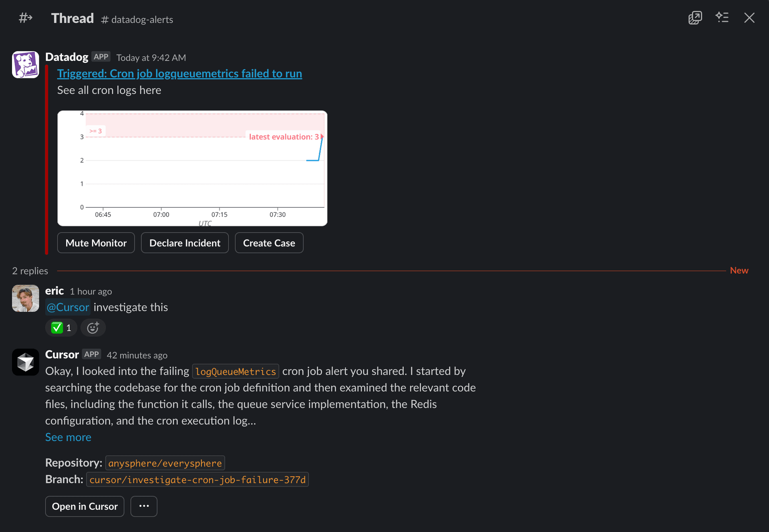
Task: Click the @Cursor mention
Action: click(x=68, y=307)
